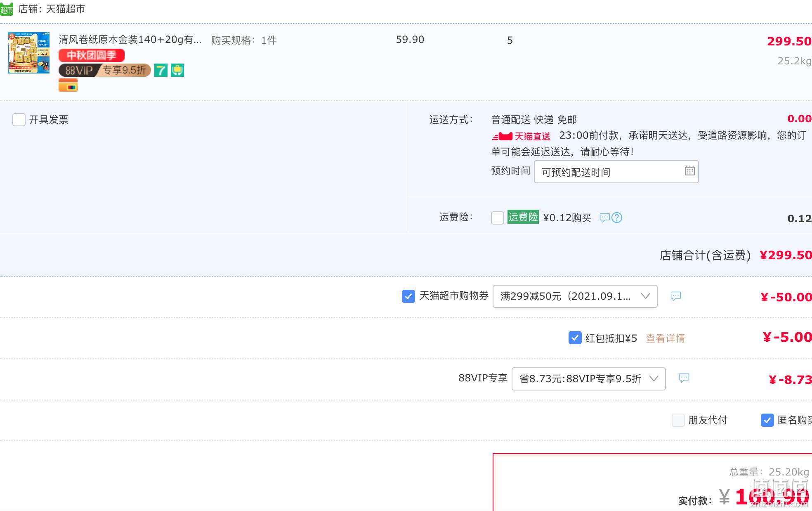Click the 25.2kg weight text
812x511 pixels.
(794, 61)
